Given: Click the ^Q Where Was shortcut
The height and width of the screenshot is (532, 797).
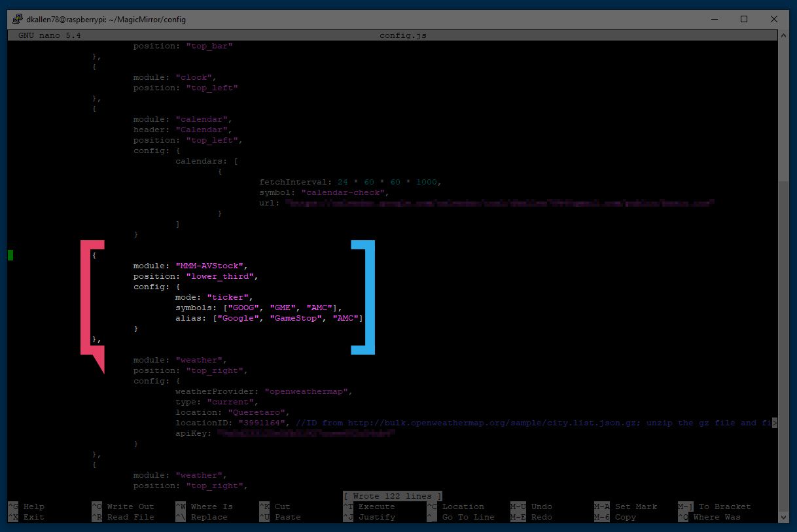Looking at the screenshot, I should coord(709,517).
